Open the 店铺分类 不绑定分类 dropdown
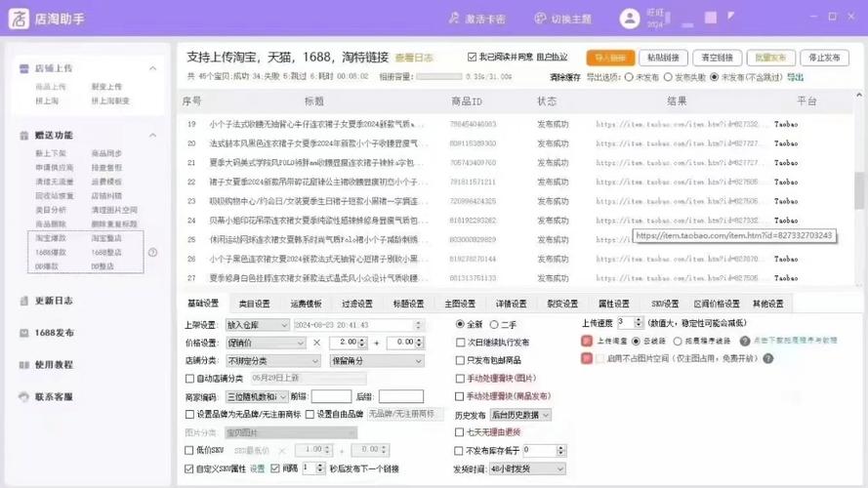 273,361
